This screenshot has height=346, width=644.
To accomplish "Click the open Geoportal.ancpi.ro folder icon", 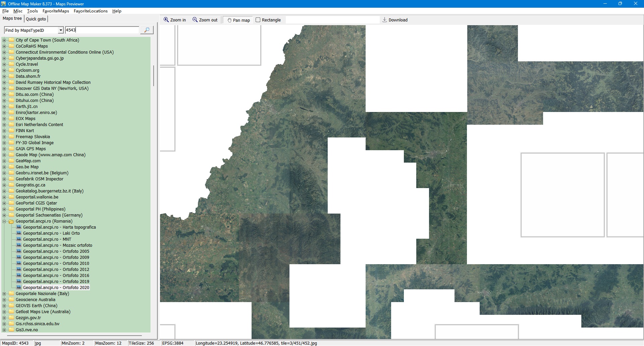I will click(x=11, y=221).
